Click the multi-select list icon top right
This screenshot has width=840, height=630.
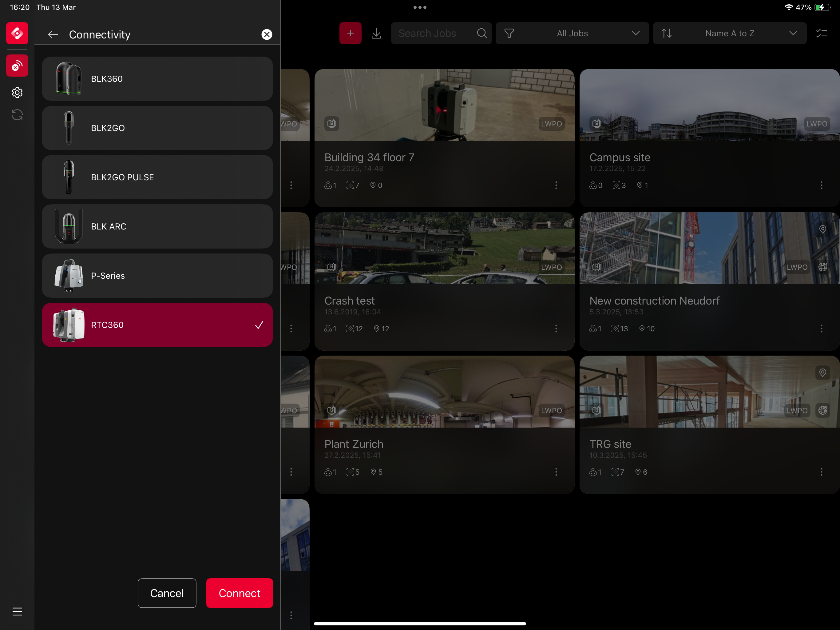[x=821, y=34]
